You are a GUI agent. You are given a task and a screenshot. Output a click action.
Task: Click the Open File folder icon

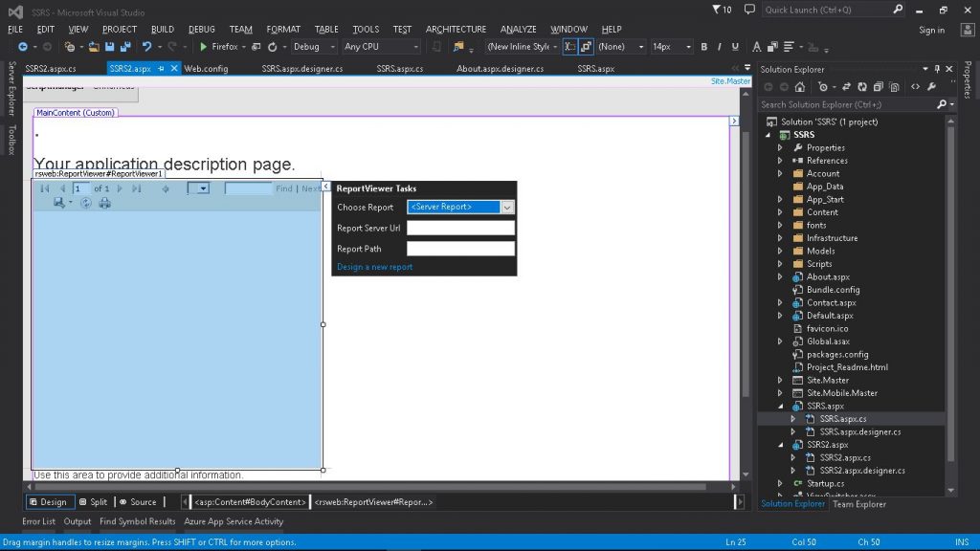94,47
